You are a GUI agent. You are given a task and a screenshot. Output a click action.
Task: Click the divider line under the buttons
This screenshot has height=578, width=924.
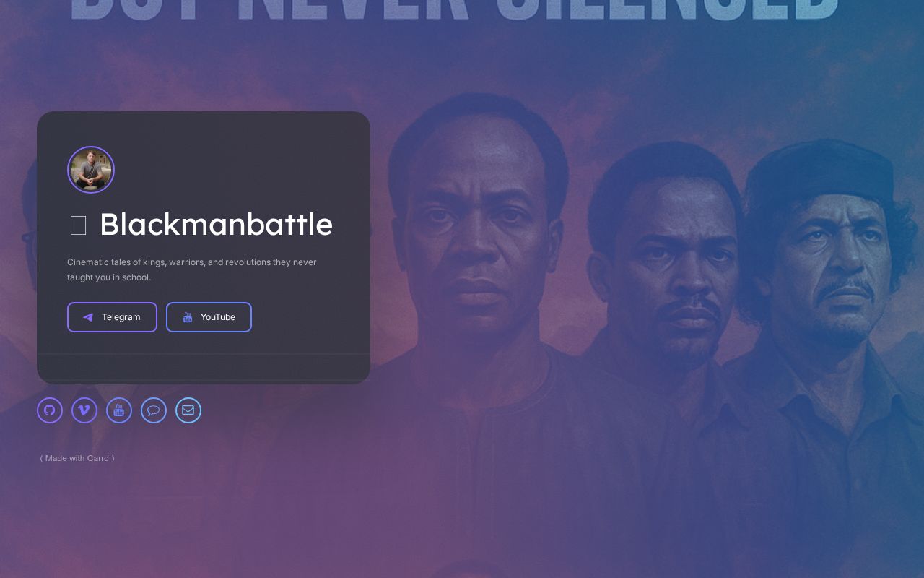point(204,354)
